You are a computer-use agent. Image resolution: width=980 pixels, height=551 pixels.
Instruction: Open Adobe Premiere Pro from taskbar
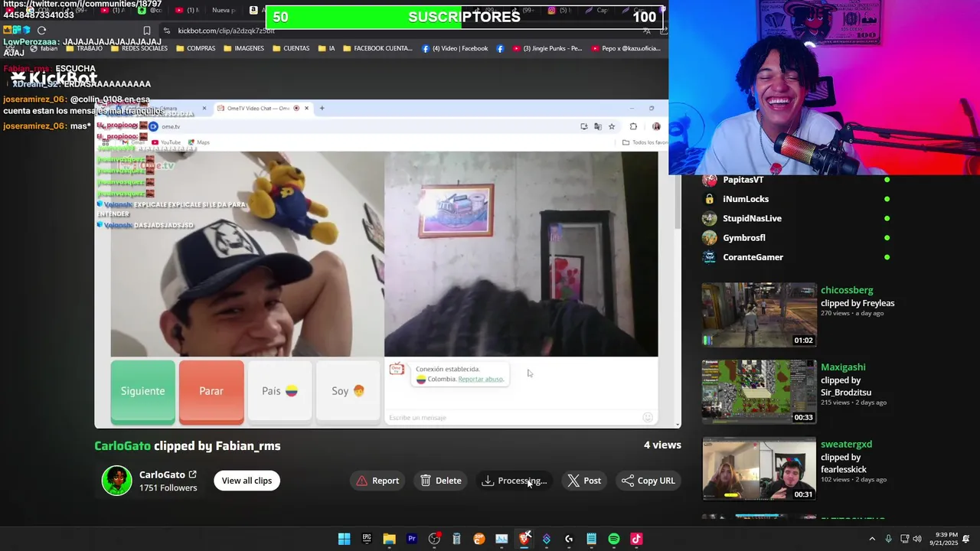tap(412, 539)
